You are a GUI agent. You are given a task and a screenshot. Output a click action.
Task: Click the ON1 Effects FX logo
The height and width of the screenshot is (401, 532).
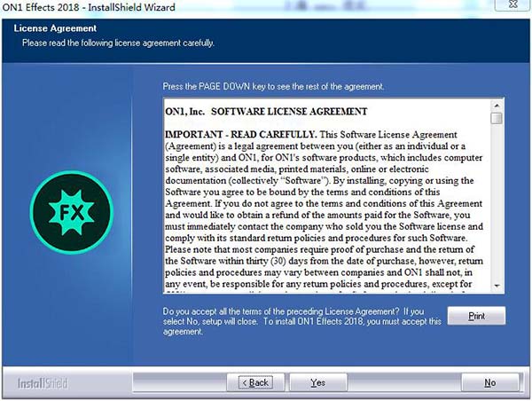[72, 213]
